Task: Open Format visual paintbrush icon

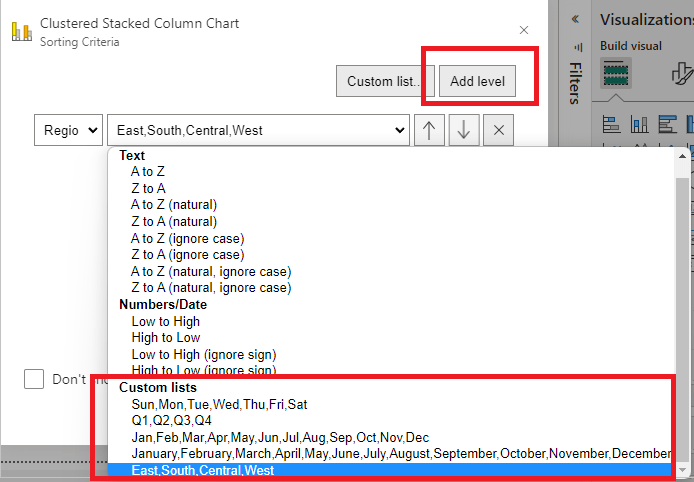Action: click(682, 73)
